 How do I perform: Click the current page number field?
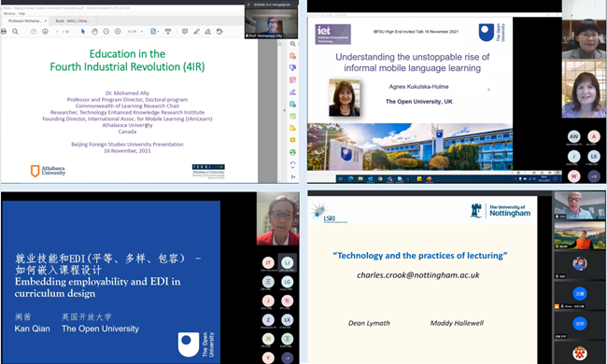57,32
